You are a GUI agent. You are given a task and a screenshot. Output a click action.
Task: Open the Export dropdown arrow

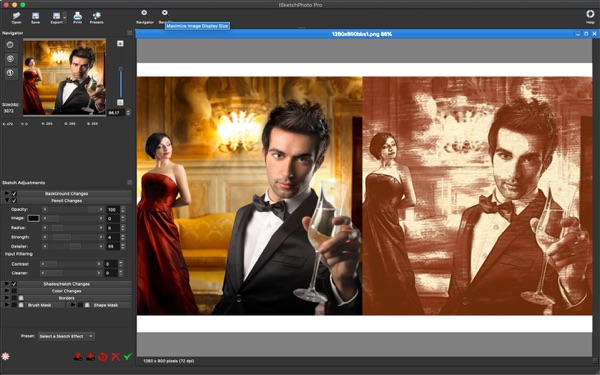[x=64, y=18]
